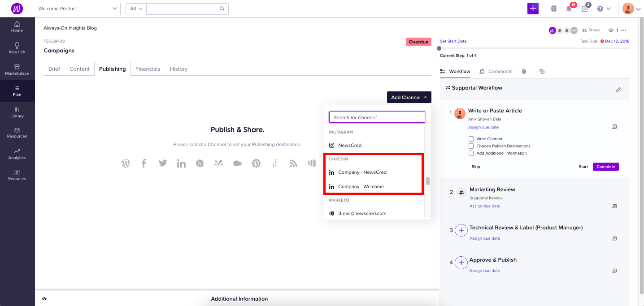The height and width of the screenshot is (306, 644).
Task: Open the All search filter dropdown
Action: [x=136, y=9]
